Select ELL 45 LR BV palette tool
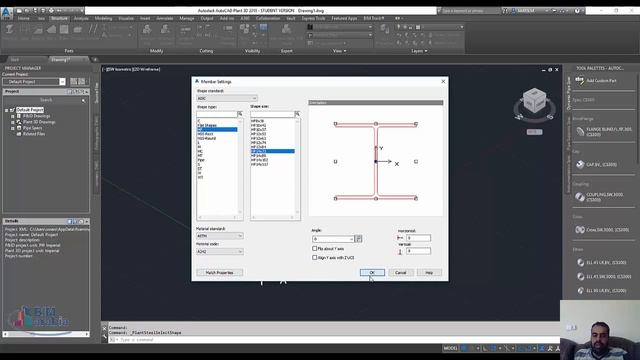Screen dimensions: 640x360 pyautogui.click(x=601, y=262)
